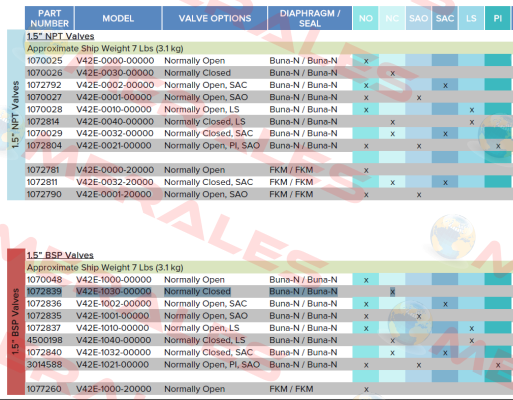
Task: Click the LS column header
Action: coord(471,18)
